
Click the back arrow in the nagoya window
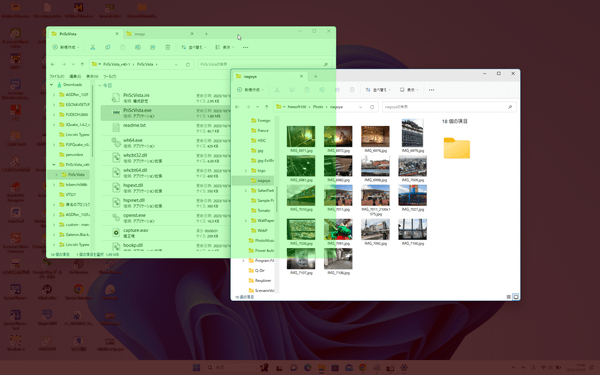(x=237, y=107)
